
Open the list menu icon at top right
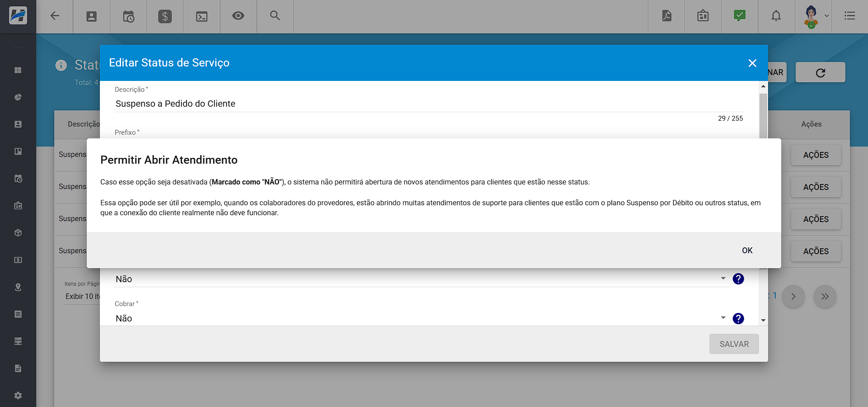pyautogui.click(x=850, y=16)
